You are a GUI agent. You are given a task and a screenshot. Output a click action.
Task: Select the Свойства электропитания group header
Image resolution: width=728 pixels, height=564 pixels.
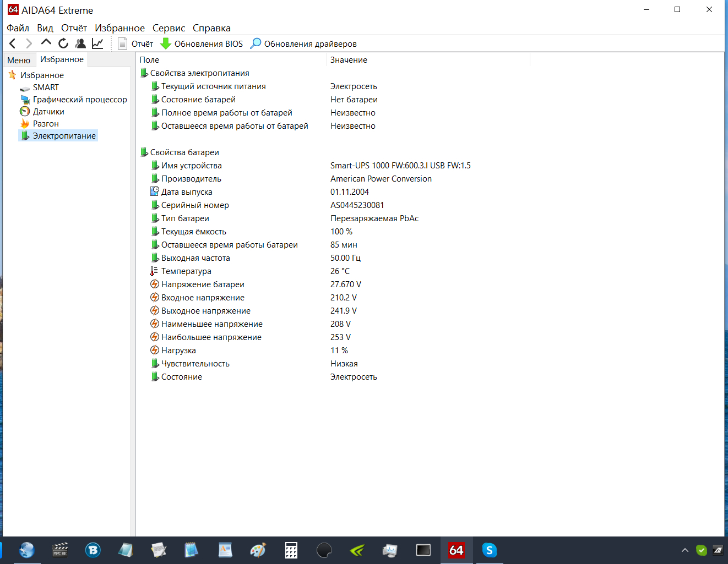pos(199,73)
